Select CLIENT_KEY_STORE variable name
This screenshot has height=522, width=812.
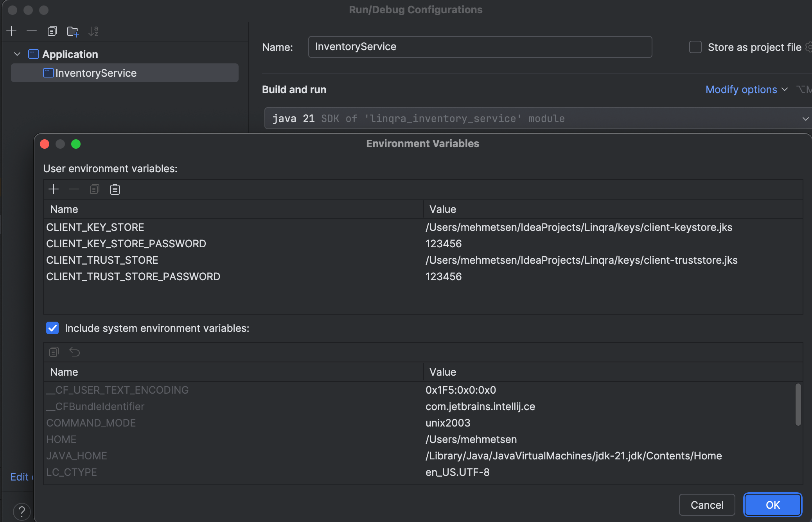(x=95, y=227)
